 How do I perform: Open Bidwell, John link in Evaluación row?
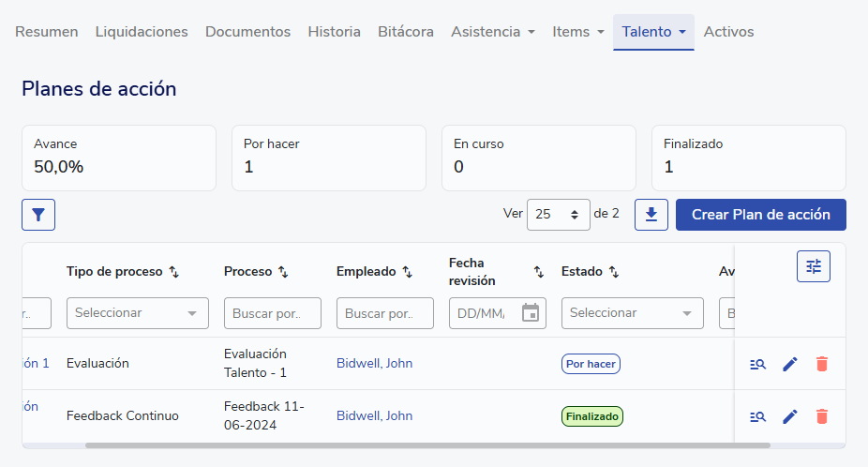point(374,364)
